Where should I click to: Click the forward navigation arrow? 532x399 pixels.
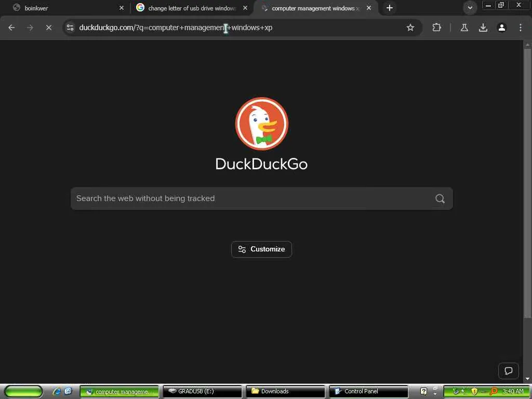pyautogui.click(x=30, y=28)
